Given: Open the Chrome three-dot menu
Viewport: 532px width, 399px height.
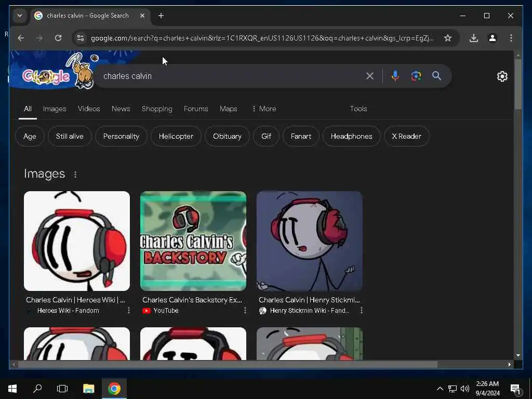Looking at the screenshot, I should coord(511,38).
